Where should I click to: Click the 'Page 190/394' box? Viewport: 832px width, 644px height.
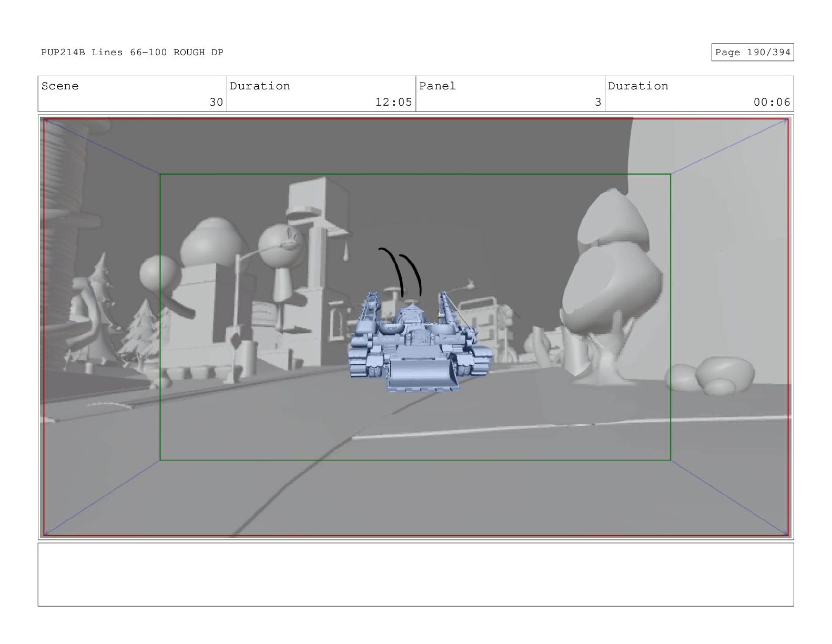[752, 53]
